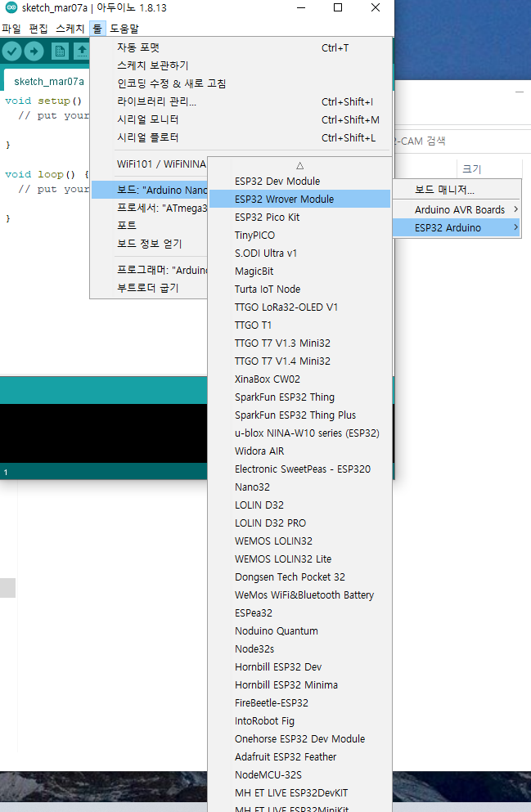This screenshot has height=812, width=531.
Task: Choose 스케치 보관하기 menu entry
Action: (x=241, y=65)
